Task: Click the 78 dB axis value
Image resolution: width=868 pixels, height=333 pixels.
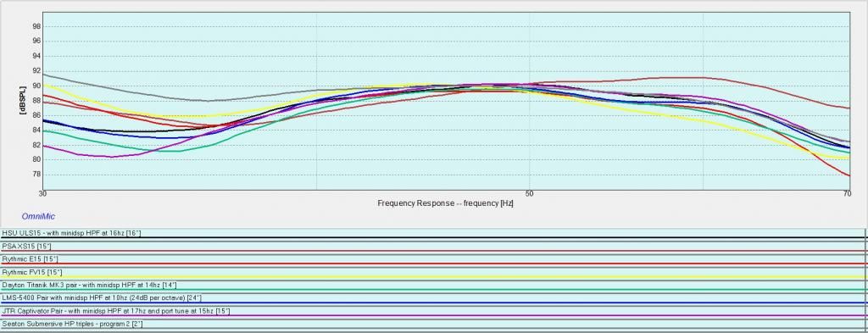Action: pyautogui.click(x=36, y=175)
